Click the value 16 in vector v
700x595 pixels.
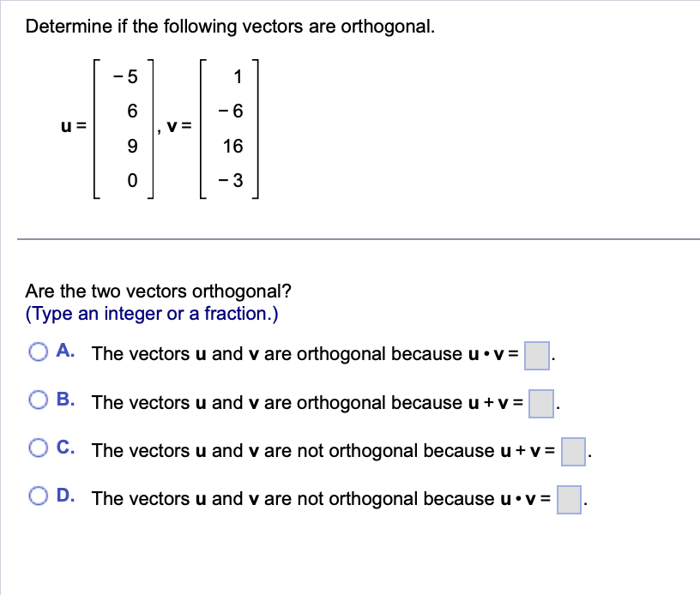234,146
